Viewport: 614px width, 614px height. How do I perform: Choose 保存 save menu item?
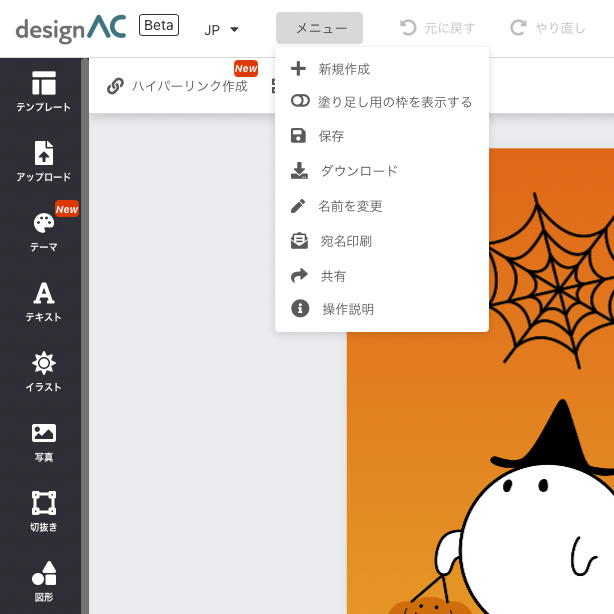point(382,136)
